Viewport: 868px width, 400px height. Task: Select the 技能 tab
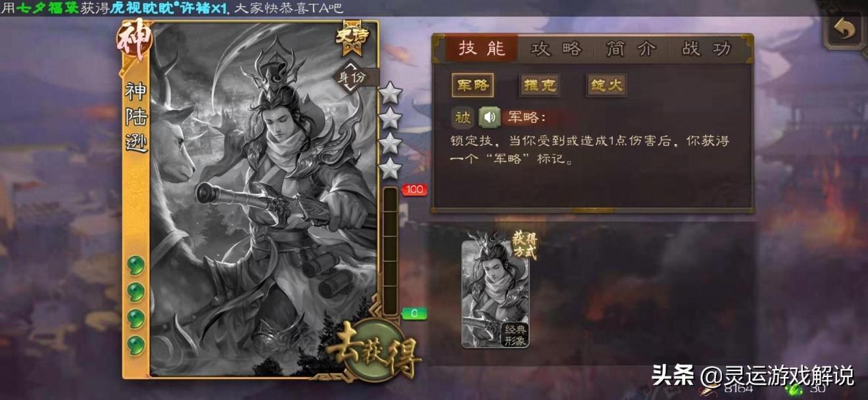click(x=482, y=49)
